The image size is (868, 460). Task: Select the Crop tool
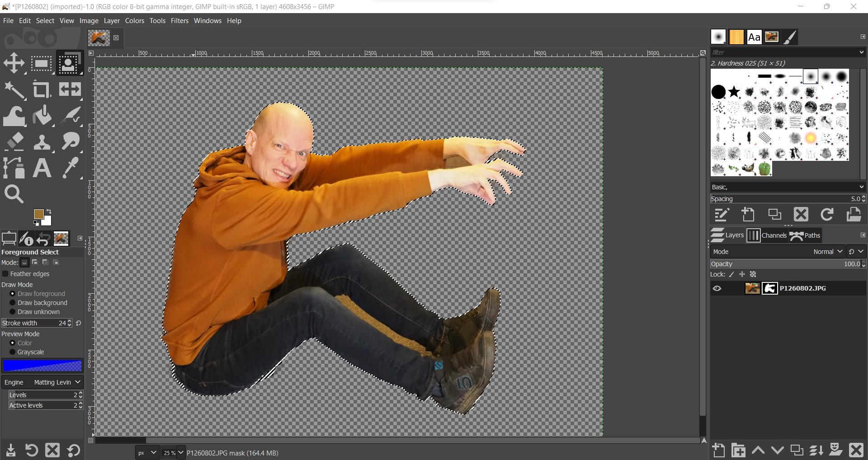pos(42,89)
